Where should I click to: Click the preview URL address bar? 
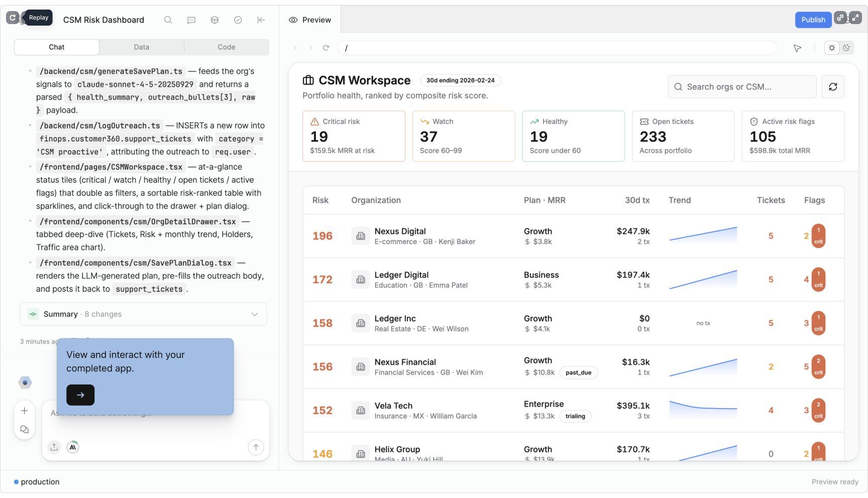click(558, 48)
